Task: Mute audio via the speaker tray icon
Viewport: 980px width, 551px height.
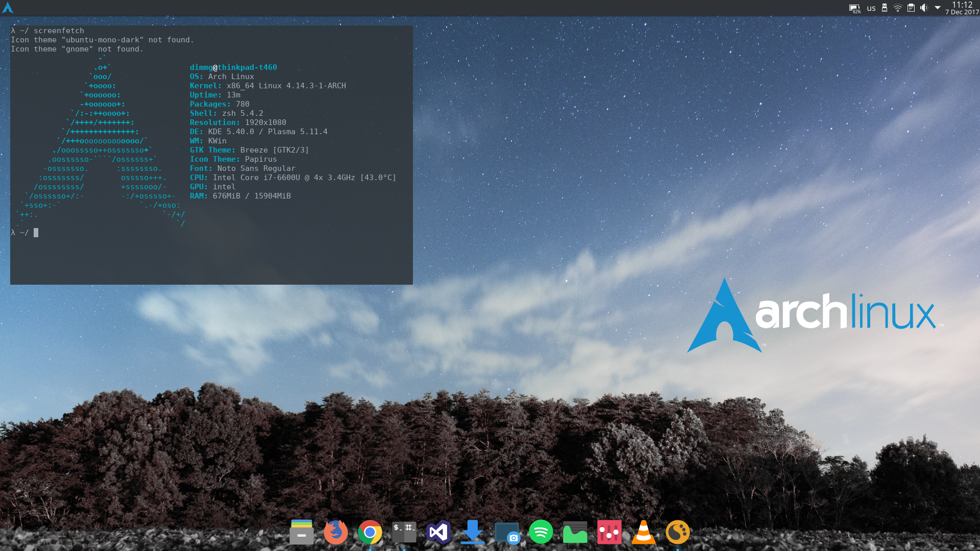Action: (925, 8)
